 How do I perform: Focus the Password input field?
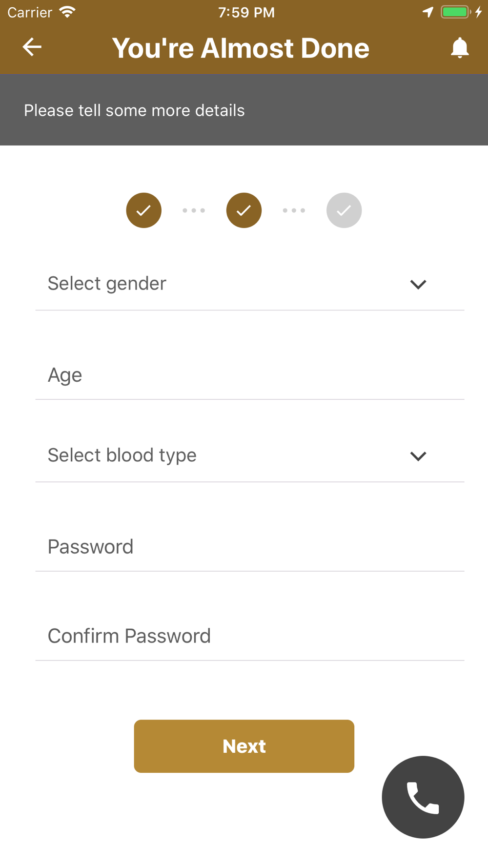(250, 547)
